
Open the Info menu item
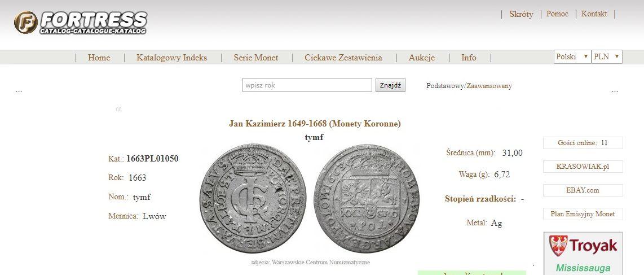[x=469, y=58]
